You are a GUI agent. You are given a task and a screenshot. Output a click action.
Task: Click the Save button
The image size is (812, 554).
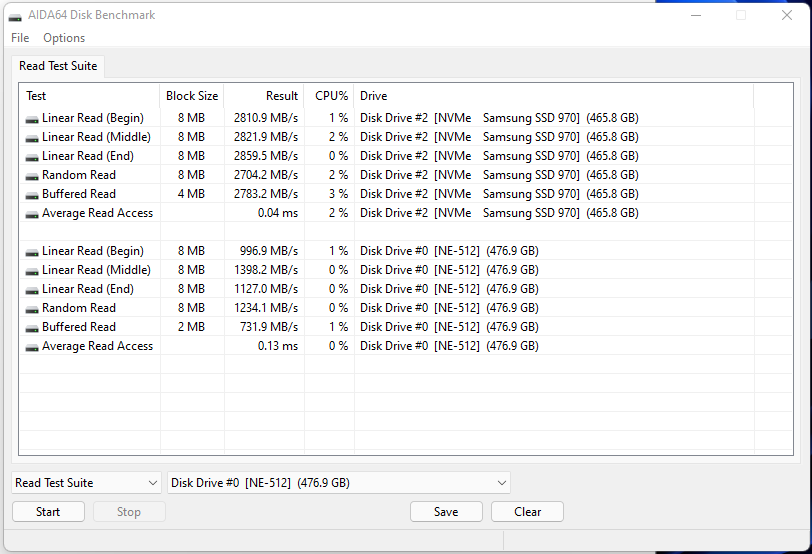[446, 512]
